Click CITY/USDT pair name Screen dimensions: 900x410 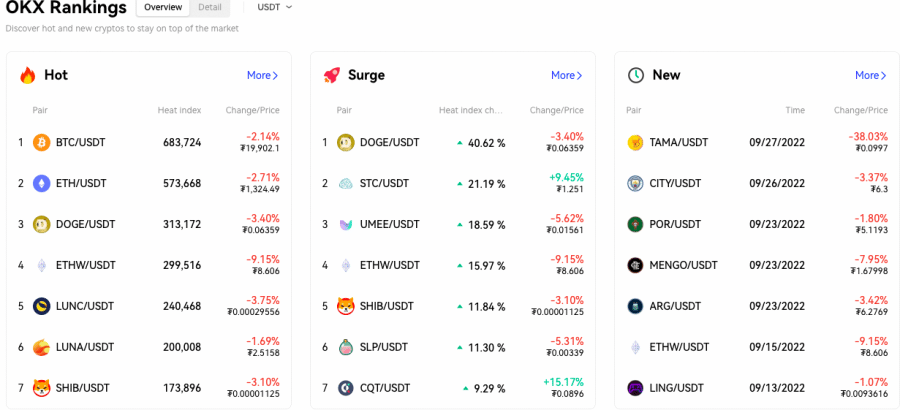point(676,183)
